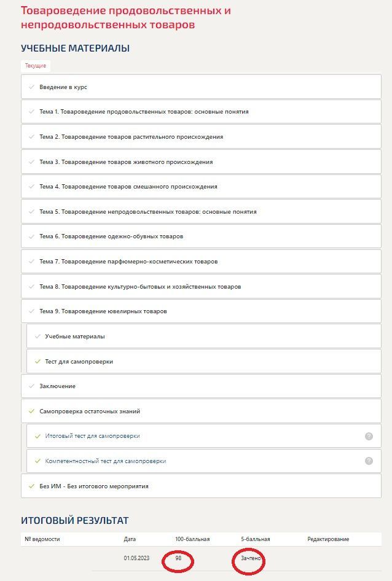Click the 98 score value
Screen dimensions: 392x581
click(x=178, y=559)
